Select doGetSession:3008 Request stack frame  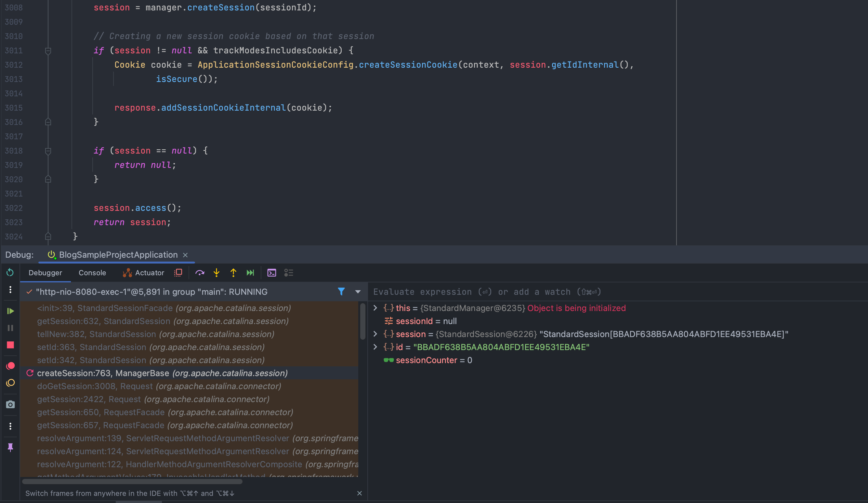tap(159, 386)
